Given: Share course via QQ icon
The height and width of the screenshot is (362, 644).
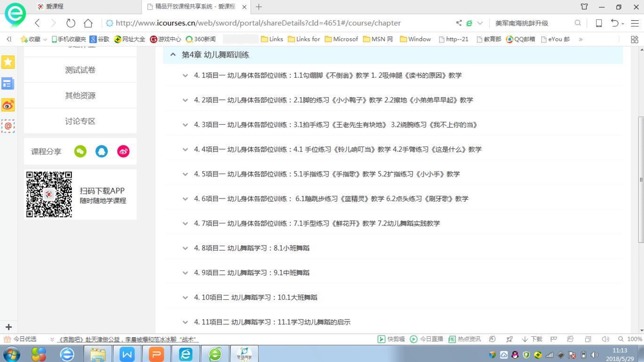Looking at the screenshot, I should (x=101, y=151).
